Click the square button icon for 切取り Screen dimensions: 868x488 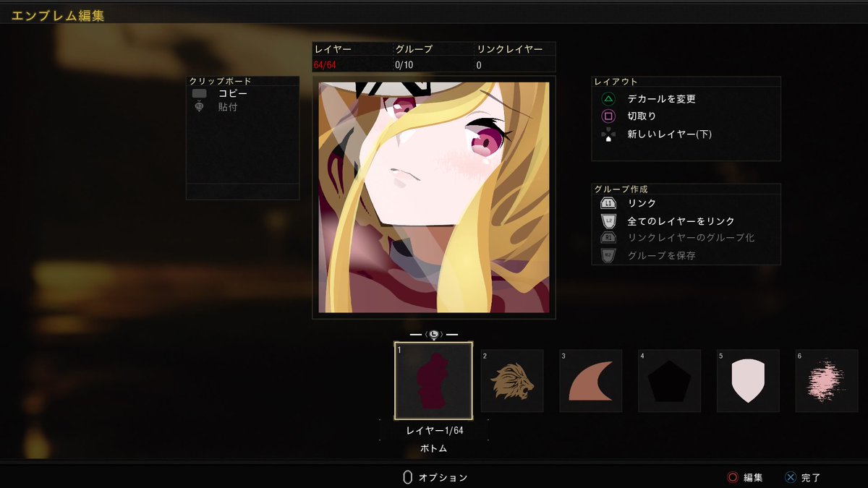click(x=608, y=116)
